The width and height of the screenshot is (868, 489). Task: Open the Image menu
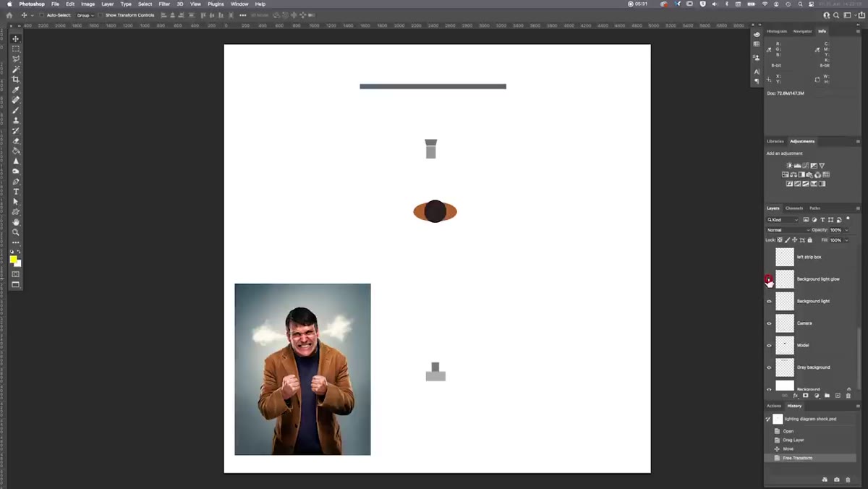(88, 4)
